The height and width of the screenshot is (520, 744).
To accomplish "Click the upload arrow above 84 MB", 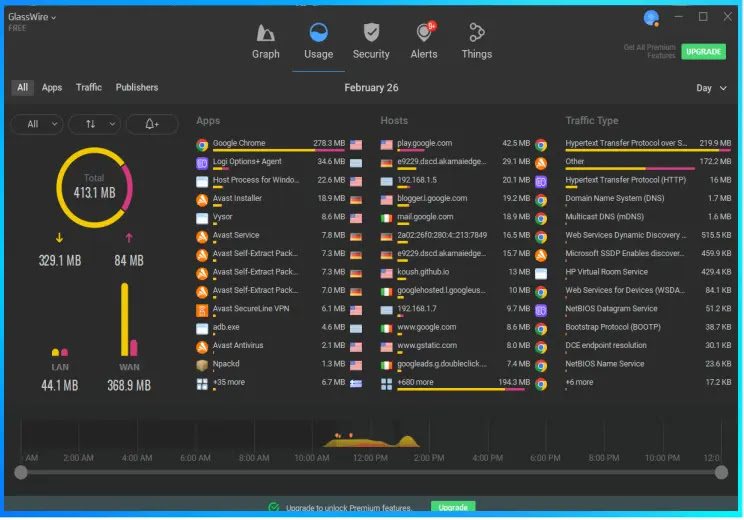I will point(129,237).
